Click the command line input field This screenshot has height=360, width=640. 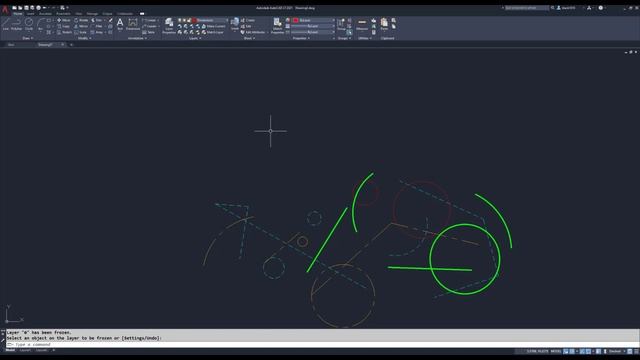[322, 344]
